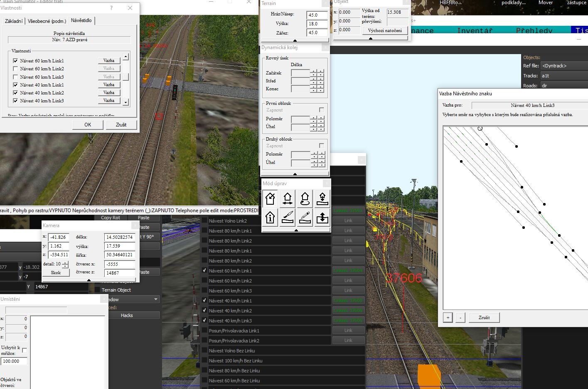Open the Ref file Dyntrack dropdown

pos(564,66)
